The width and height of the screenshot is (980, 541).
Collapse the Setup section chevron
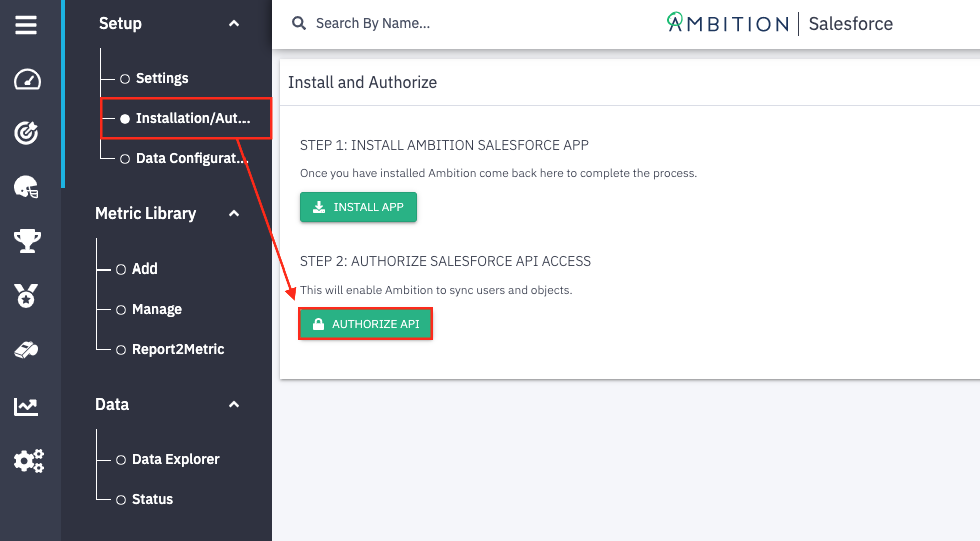click(x=234, y=24)
